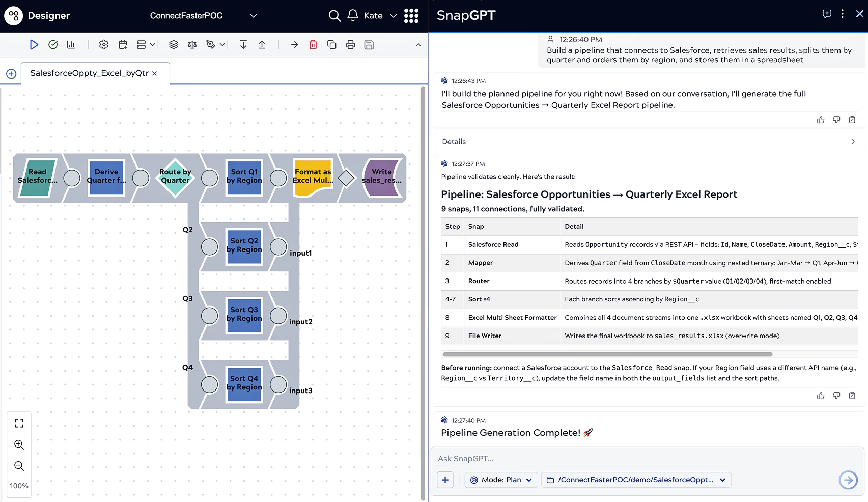Viewport: 868px width, 502px height.
Task: Copy pipeline using the duplicate icon
Action: pyautogui.click(x=331, y=45)
